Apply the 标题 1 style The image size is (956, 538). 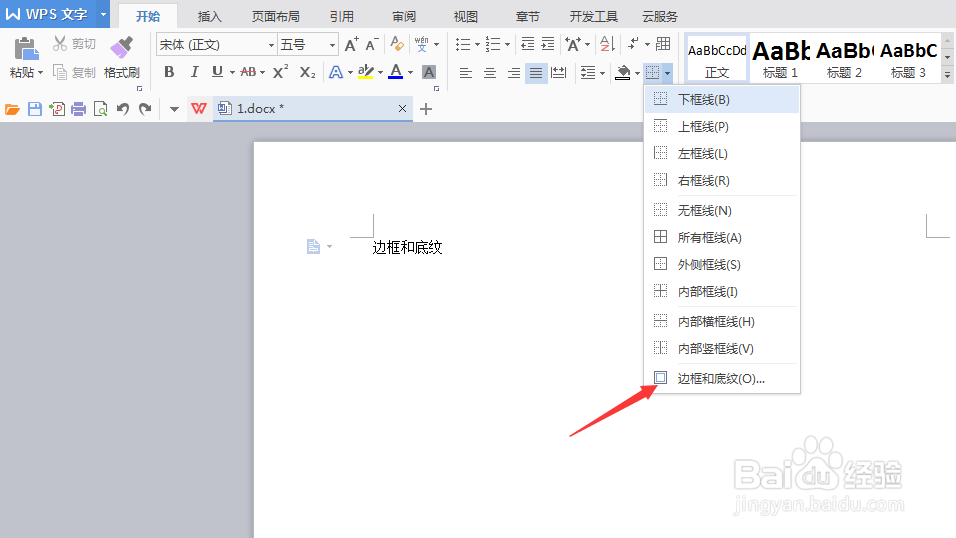click(780, 58)
